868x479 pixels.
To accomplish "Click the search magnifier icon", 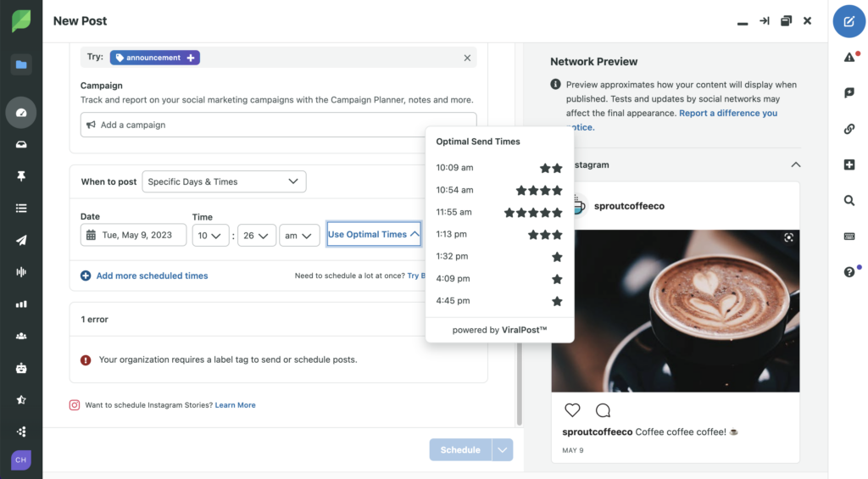I will (x=849, y=200).
